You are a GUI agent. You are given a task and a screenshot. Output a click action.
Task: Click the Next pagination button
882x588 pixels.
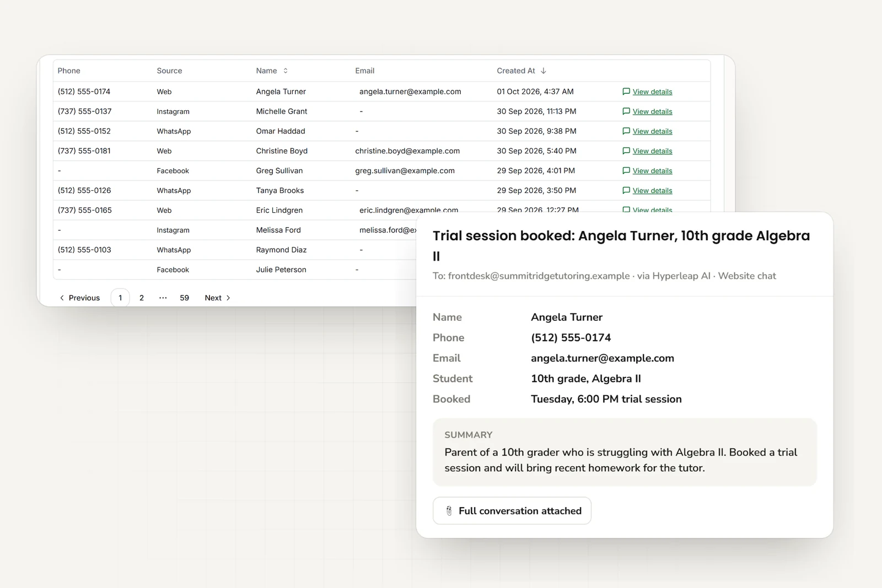(218, 298)
